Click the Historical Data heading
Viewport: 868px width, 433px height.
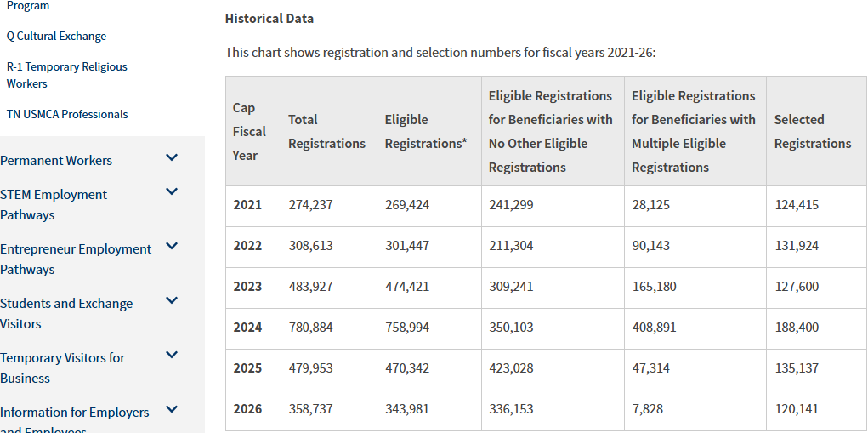pyautogui.click(x=269, y=18)
